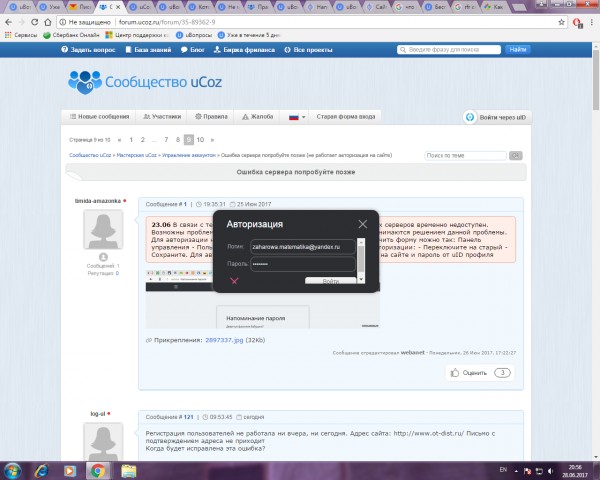Open Новые сообщения forum tab
Image resolution: width=600 pixels, height=480 pixels.
[x=99, y=116]
